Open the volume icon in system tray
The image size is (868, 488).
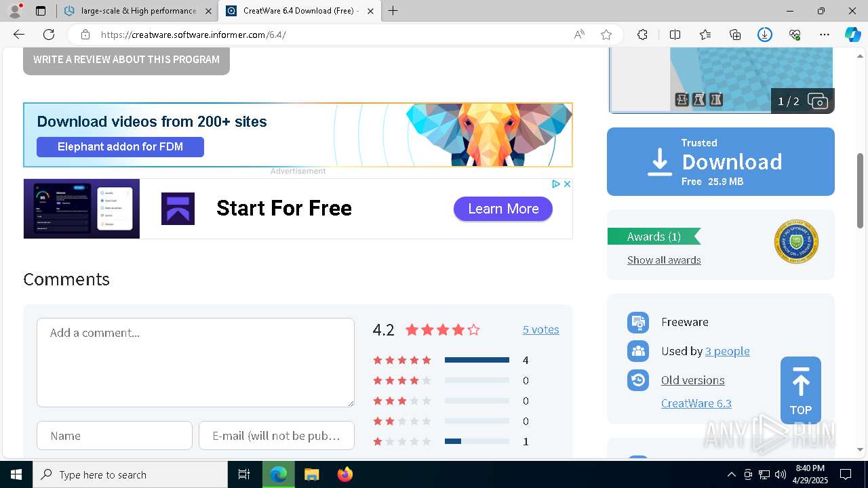click(780, 474)
